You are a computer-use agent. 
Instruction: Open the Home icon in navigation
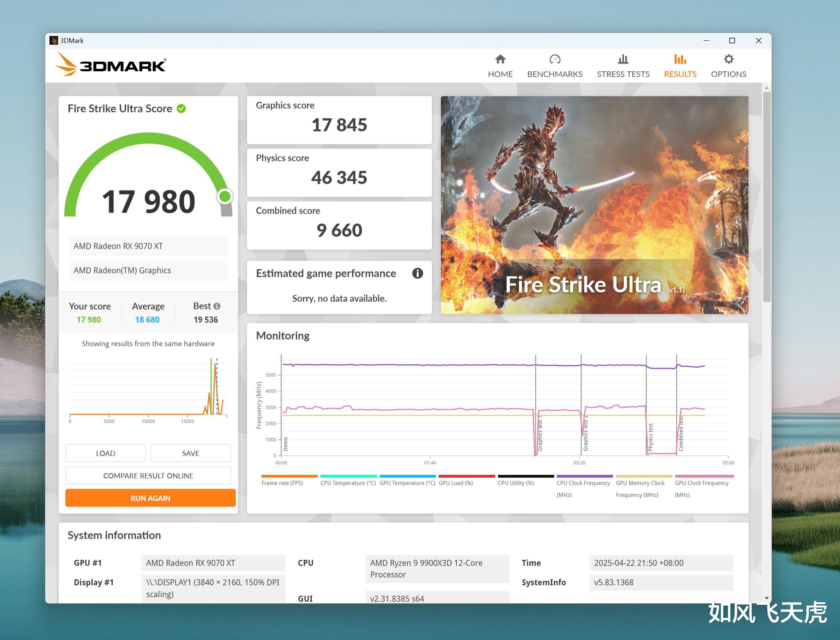pos(500,59)
